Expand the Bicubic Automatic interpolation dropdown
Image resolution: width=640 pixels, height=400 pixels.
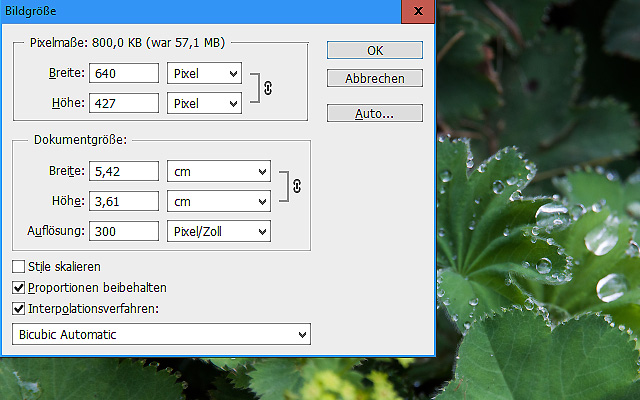point(161,334)
